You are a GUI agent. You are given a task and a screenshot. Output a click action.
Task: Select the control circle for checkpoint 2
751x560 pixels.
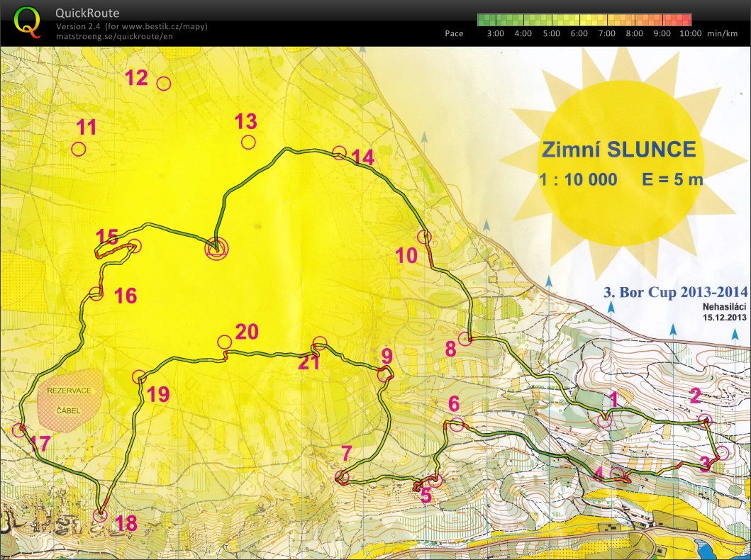pyautogui.click(x=705, y=421)
